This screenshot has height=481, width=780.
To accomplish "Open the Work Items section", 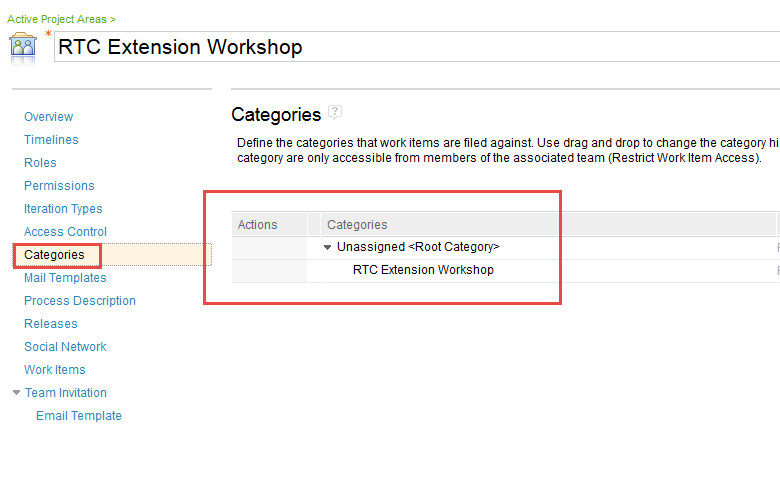I will pos(54,370).
